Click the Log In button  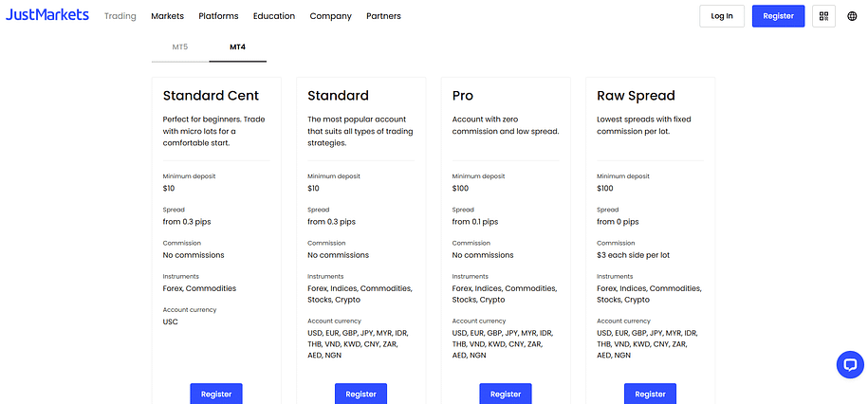(x=721, y=16)
